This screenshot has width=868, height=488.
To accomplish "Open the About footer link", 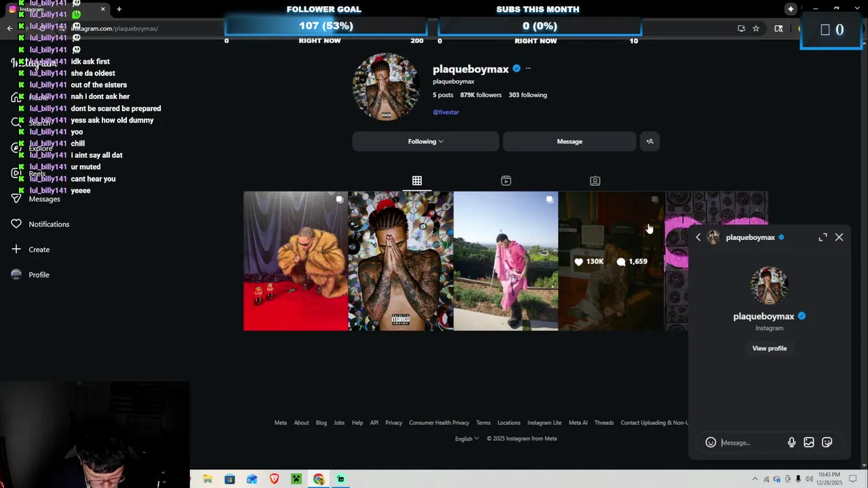I will click(x=301, y=423).
